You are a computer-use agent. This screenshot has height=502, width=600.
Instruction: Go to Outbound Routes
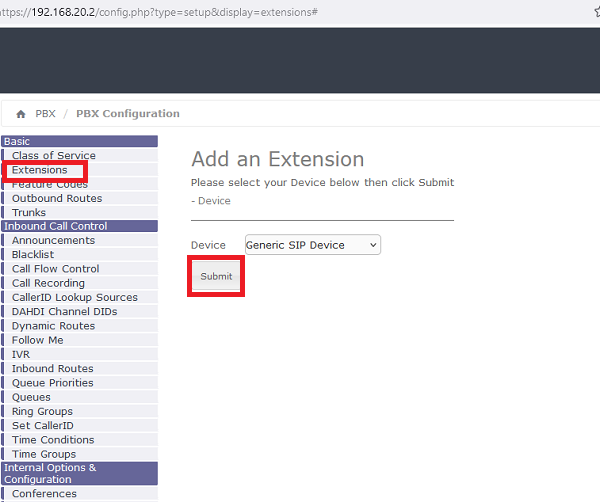coord(57,198)
